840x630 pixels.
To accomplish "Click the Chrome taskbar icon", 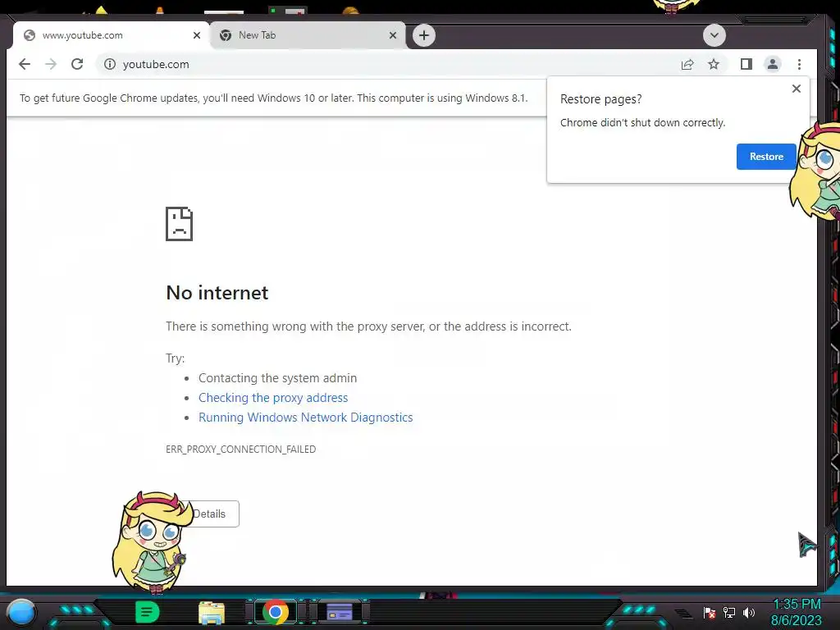I will tap(276, 612).
